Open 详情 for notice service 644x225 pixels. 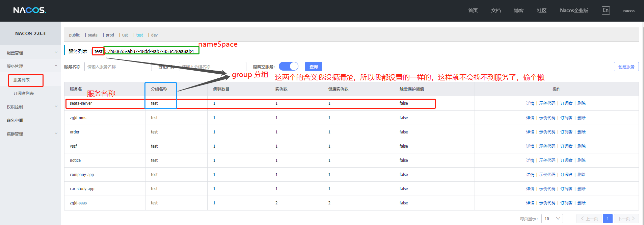[530, 160]
